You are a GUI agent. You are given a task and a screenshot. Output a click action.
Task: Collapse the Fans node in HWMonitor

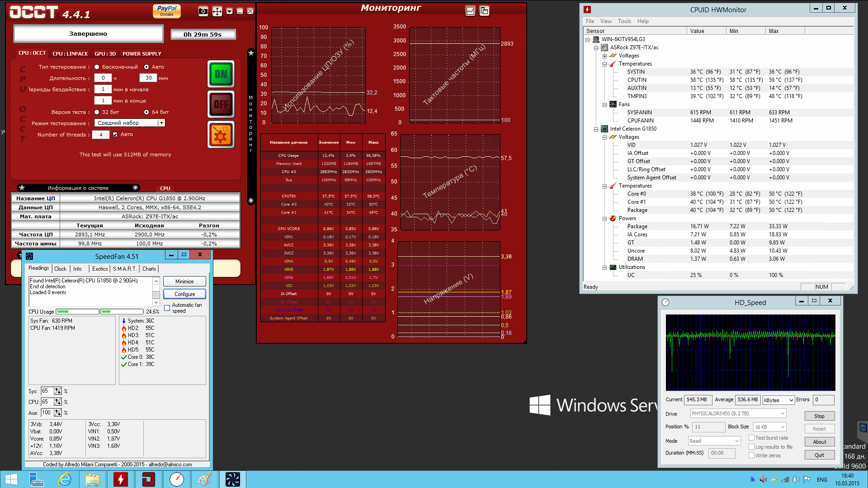[604, 104]
